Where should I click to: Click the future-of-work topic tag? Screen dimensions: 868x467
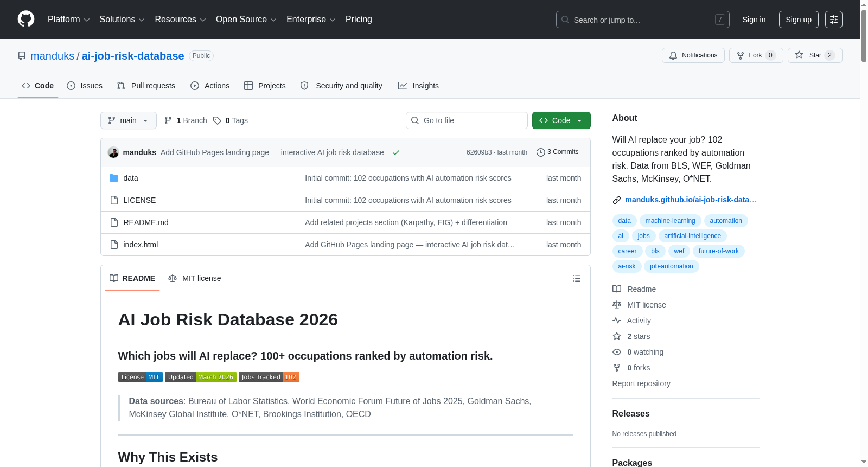click(x=719, y=251)
